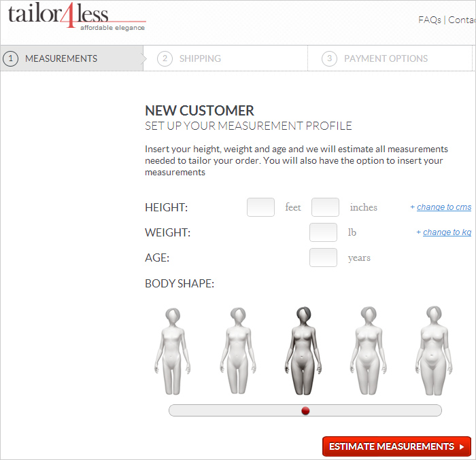Choose the fullest body shape figure

click(434, 351)
